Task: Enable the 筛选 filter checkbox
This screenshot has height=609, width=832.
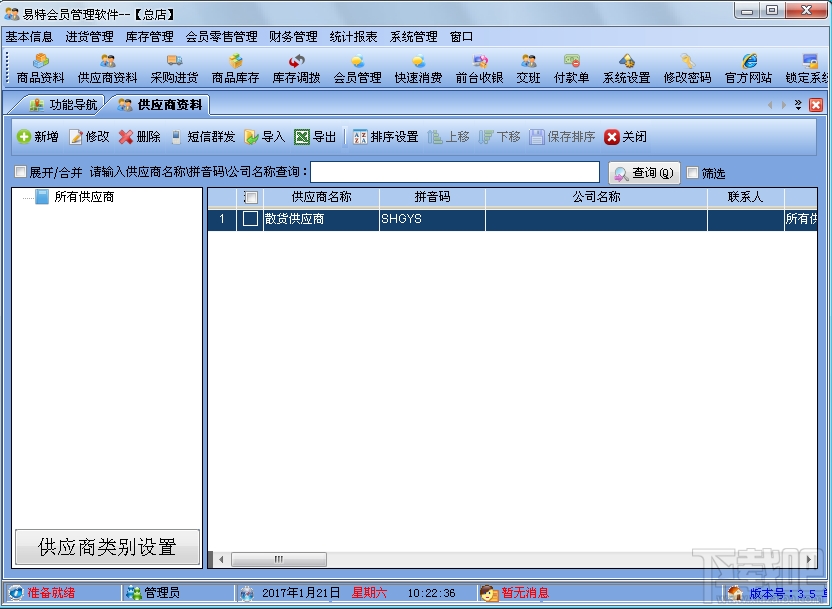Action: [691, 172]
